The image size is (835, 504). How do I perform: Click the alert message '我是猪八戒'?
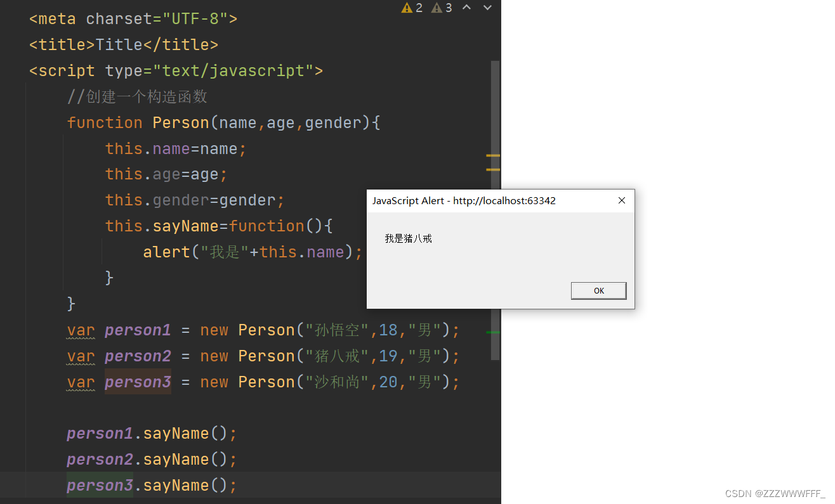(x=408, y=238)
